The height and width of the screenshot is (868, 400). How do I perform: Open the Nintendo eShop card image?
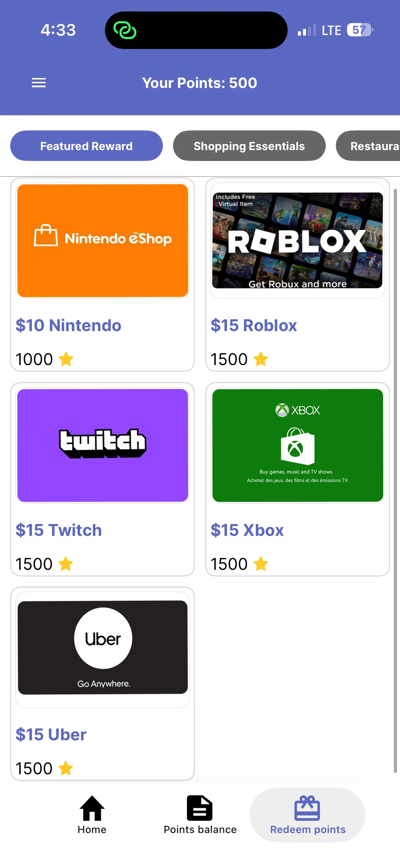[102, 241]
